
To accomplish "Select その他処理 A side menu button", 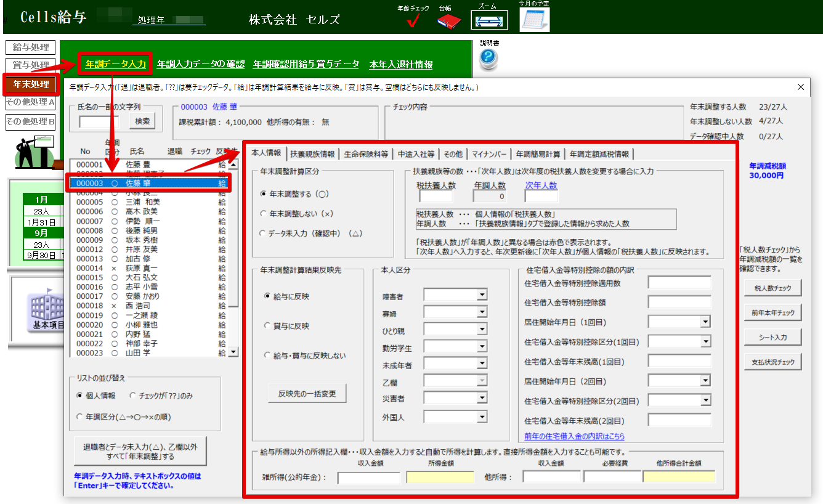I will [x=30, y=102].
